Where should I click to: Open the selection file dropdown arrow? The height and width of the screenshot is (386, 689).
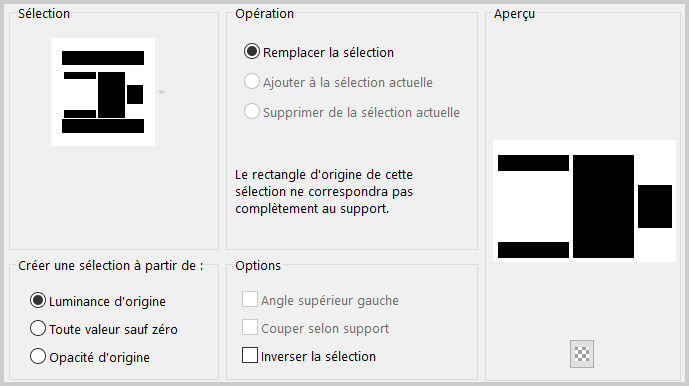(162, 92)
